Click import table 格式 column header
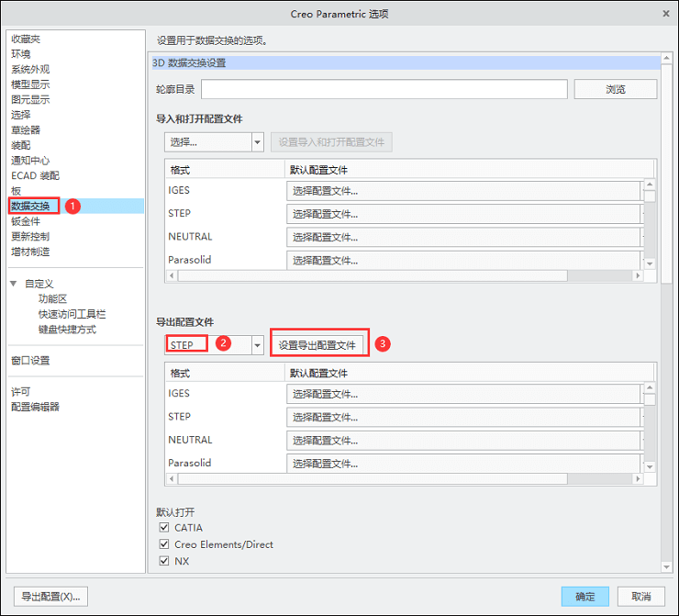The height and width of the screenshot is (616, 679). (225, 170)
